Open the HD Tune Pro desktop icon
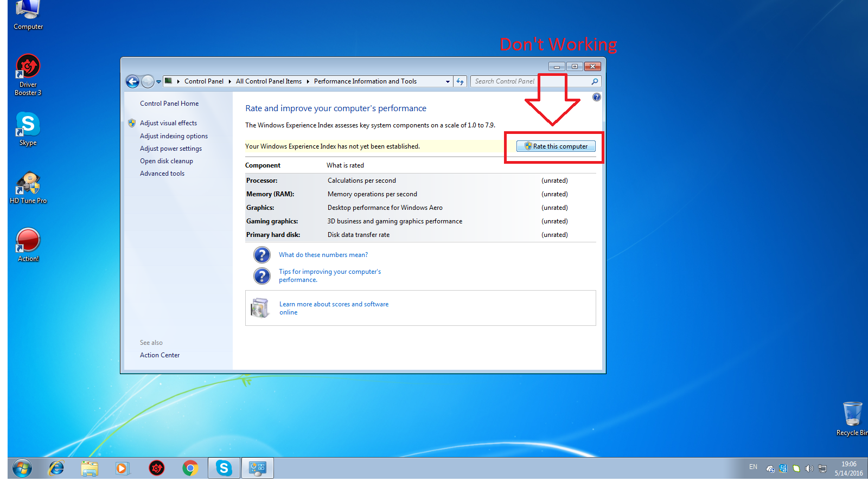 (28, 184)
